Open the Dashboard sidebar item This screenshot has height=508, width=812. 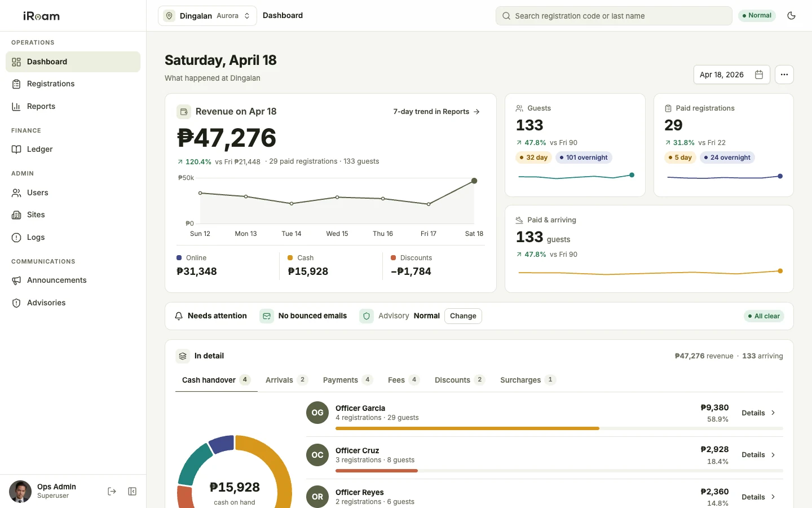click(73, 62)
